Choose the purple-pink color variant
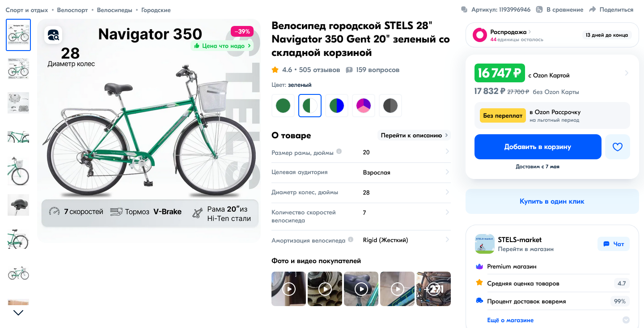The image size is (644, 328). (364, 106)
